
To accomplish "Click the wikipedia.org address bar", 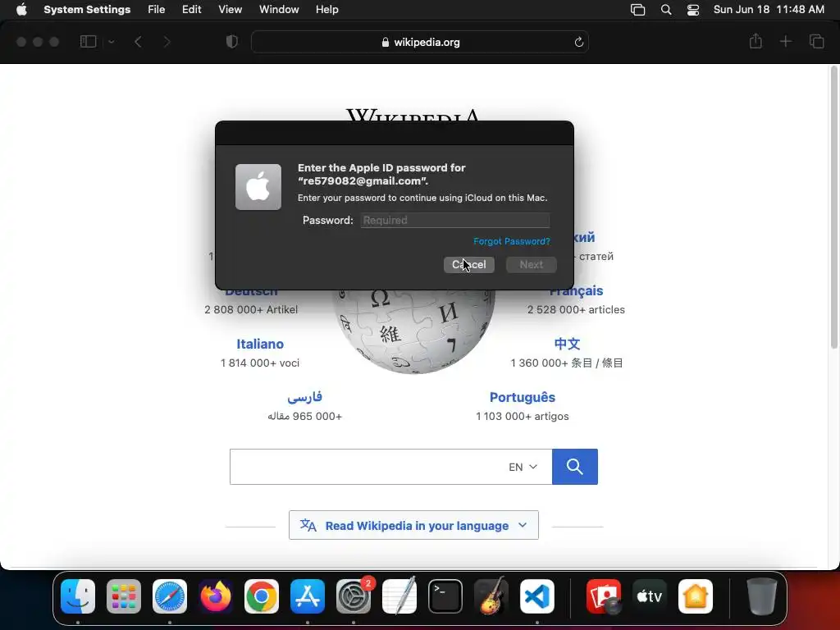I will tap(420, 42).
